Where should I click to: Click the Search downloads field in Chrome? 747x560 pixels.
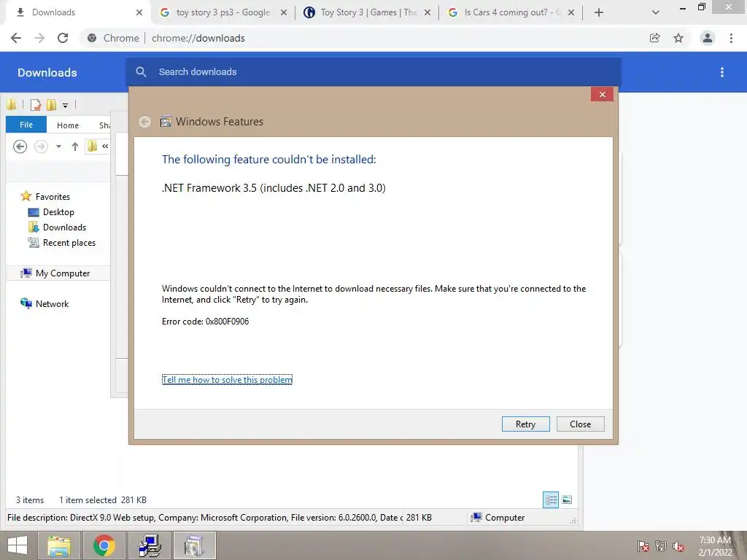click(x=373, y=72)
